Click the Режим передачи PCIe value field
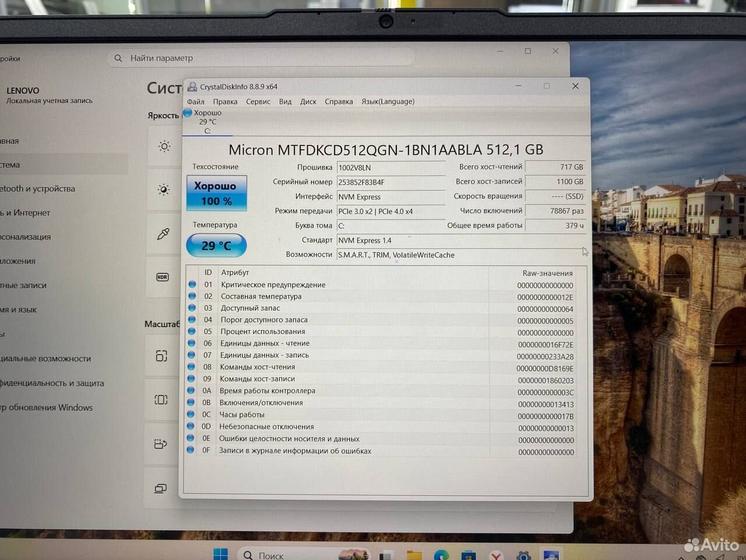The height and width of the screenshot is (560, 746). (391, 211)
